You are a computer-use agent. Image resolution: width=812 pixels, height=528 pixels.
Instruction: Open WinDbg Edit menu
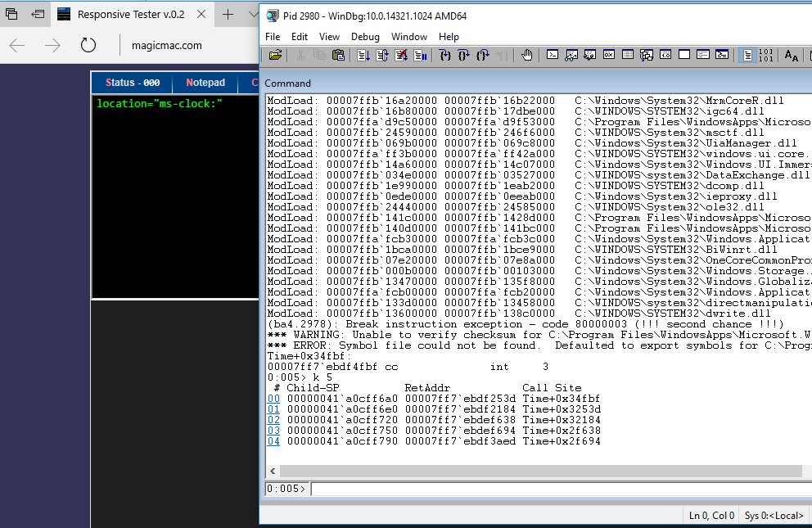[300, 37]
